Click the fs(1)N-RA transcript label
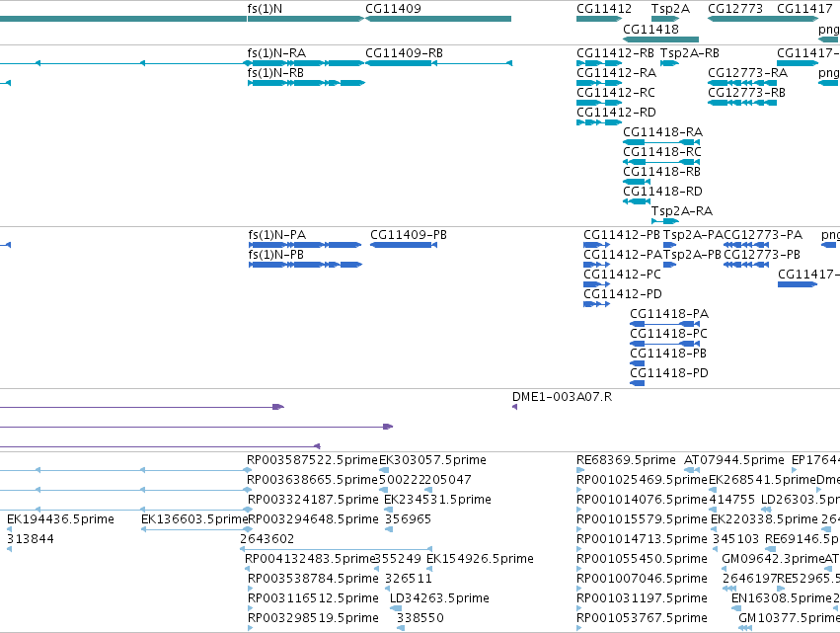 click(276, 53)
